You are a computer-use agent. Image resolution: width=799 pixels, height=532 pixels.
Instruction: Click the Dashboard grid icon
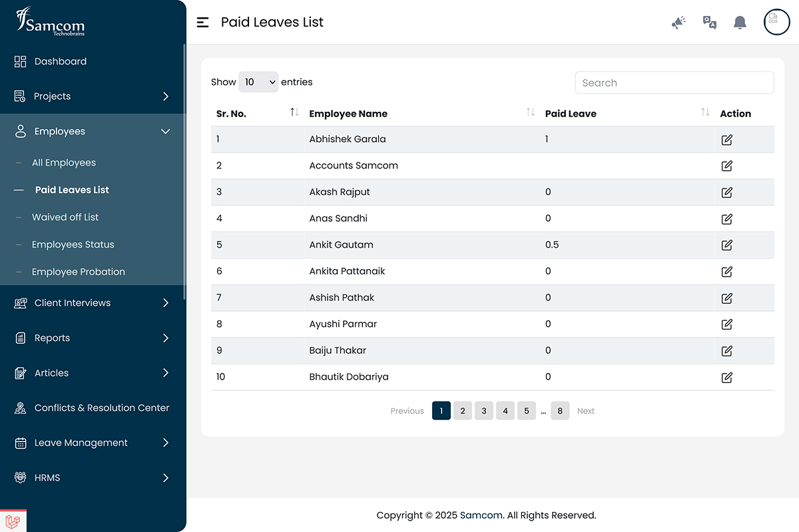coord(21,61)
